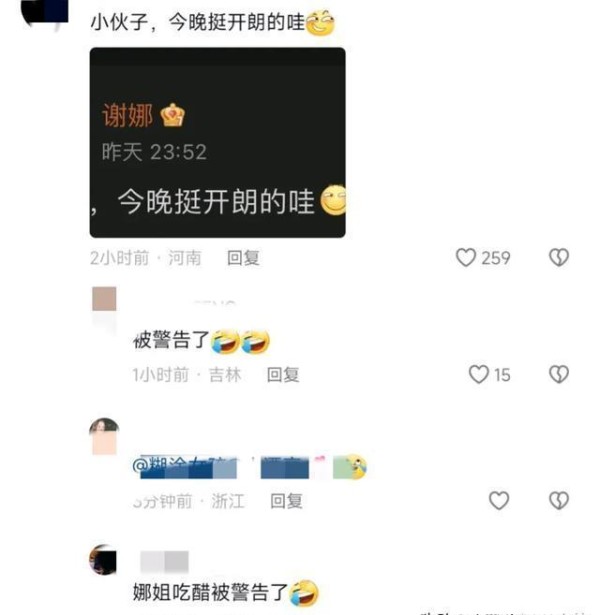600x615 pixels.
Task: Open avatar of the 浙江 commenter
Action: pos(104,436)
